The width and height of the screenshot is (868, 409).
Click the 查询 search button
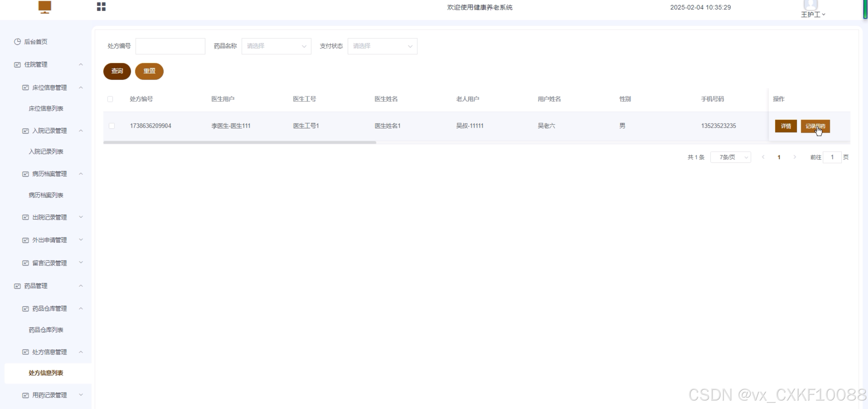click(117, 71)
